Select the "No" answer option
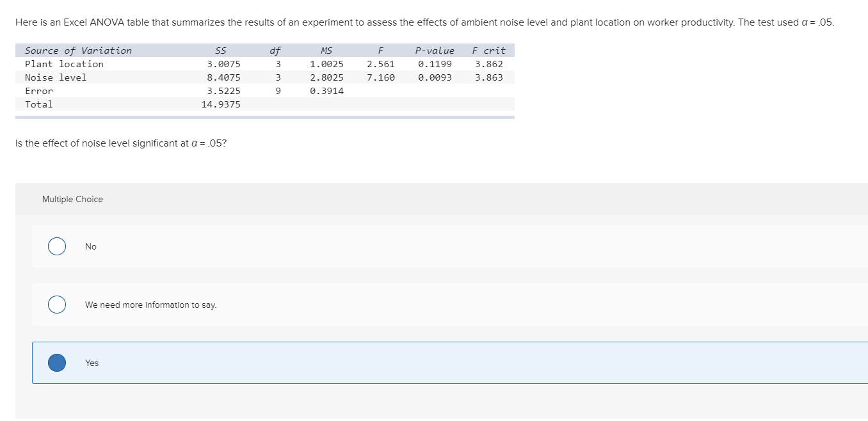 point(56,246)
